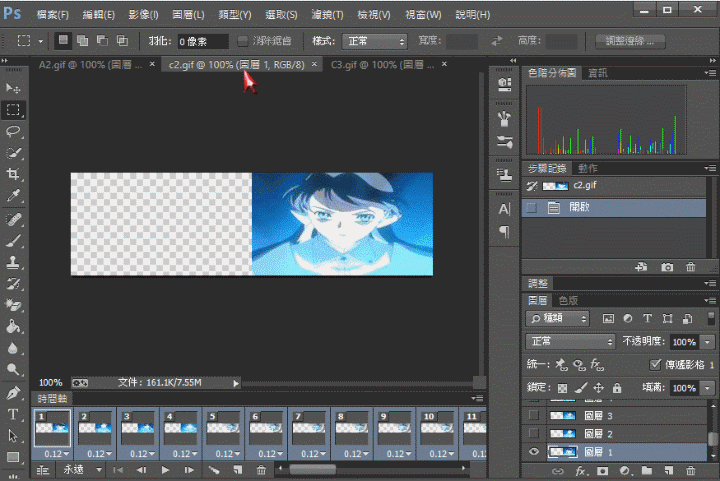
Task: Open tool preset picker dropdown arrow
Action: pyautogui.click(x=40, y=41)
